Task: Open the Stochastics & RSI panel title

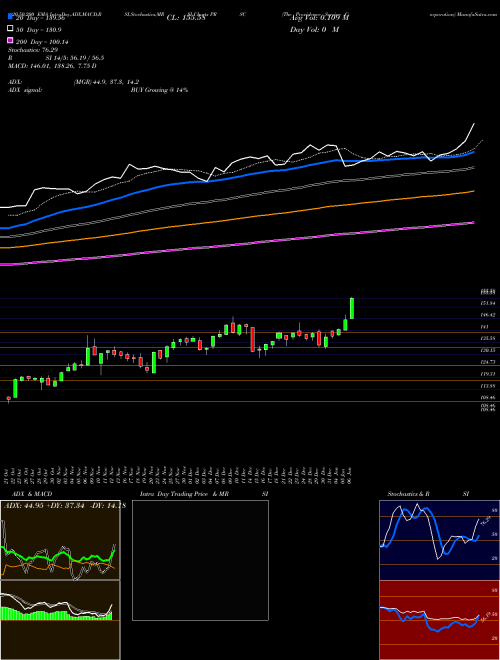Action: (x=428, y=494)
